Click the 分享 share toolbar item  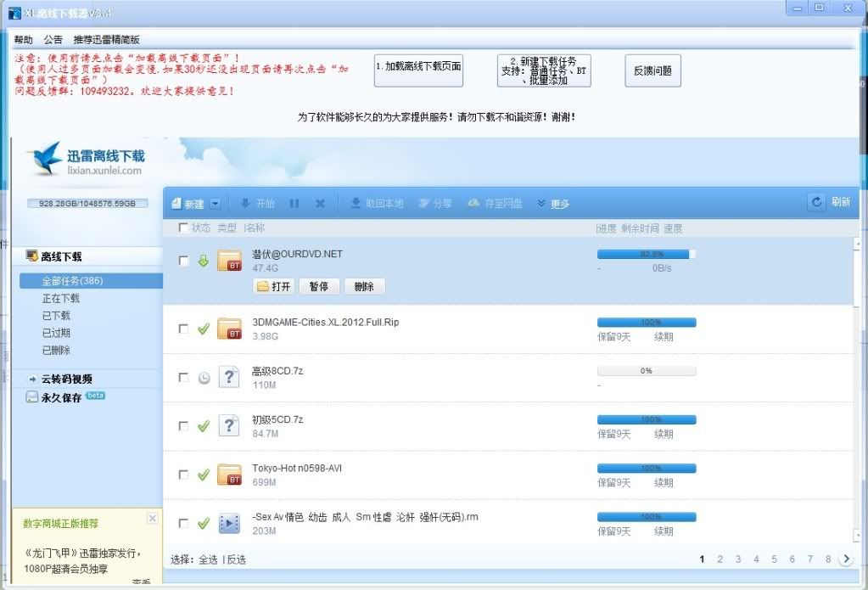click(x=435, y=204)
